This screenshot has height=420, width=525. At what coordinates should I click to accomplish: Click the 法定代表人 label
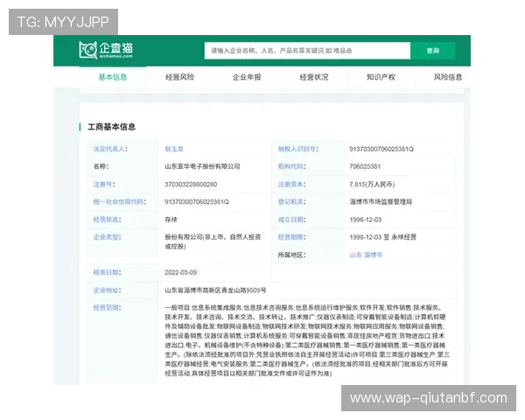pyautogui.click(x=110, y=149)
